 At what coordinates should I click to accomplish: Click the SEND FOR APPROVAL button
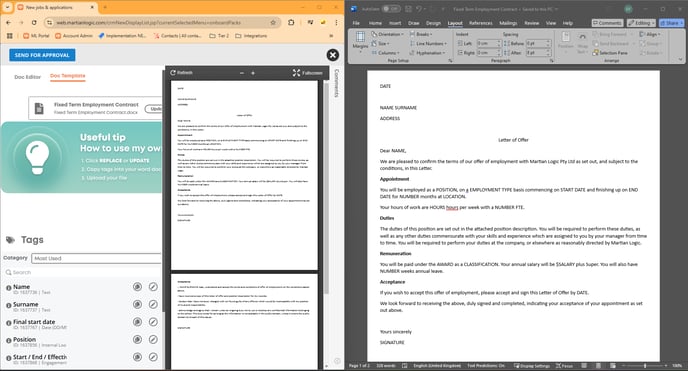click(x=42, y=55)
